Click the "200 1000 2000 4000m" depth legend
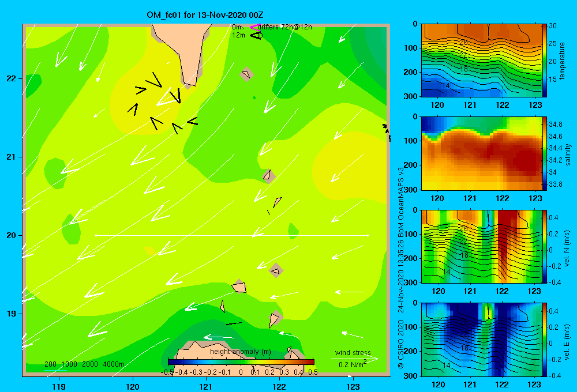Image resolution: width=577 pixels, height=392 pixels. (84, 364)
